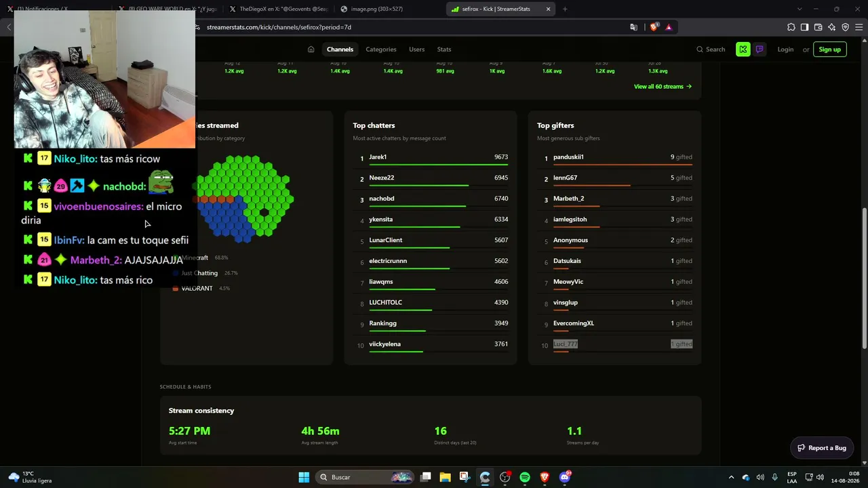The height and width of the screenshot is (488, 868).
Task: Open Task View on the taskbar
Action: click(x=425, y=477)
